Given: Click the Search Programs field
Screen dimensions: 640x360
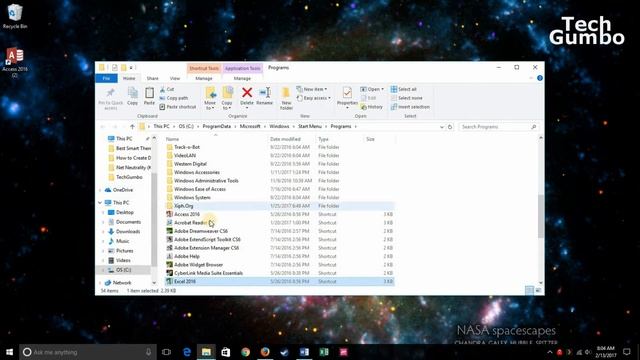Looking at the screenshot, I should [x=498, y=127].
